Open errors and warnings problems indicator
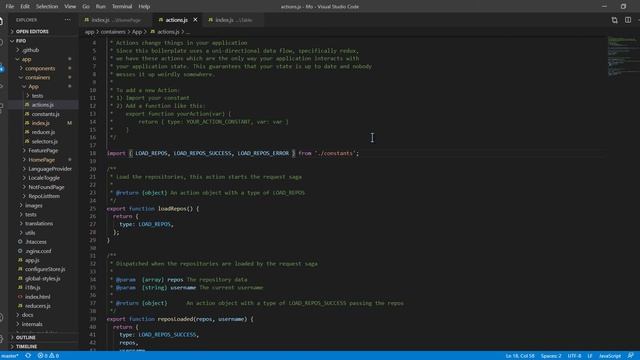 coord(48,356)
